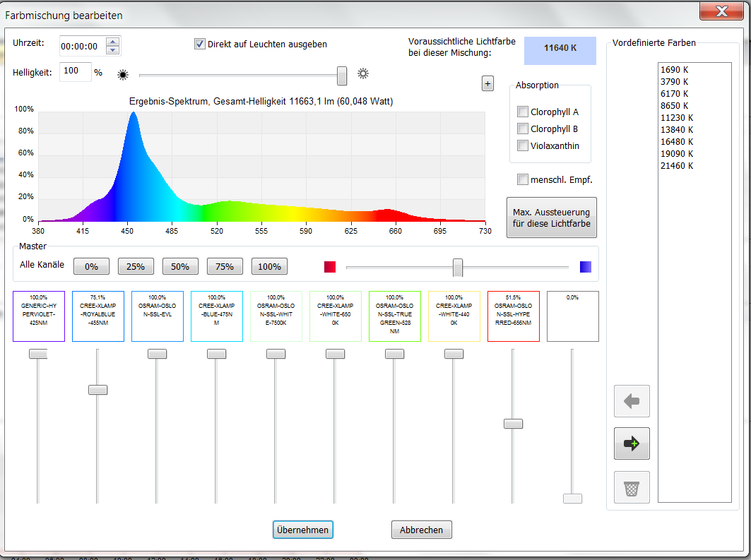751x560 pixels.
Task: Select 6170 K in predefined colors list
Action: (673, 93)
